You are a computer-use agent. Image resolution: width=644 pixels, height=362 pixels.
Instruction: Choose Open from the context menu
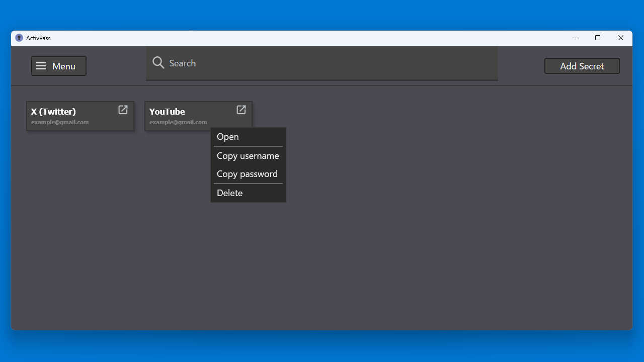click(x=248, y=137)
